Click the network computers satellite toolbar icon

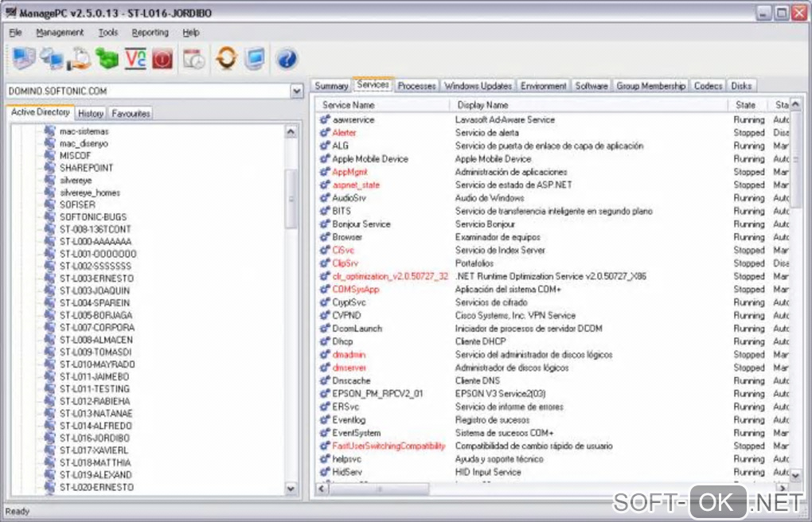(x=51, y=59)
